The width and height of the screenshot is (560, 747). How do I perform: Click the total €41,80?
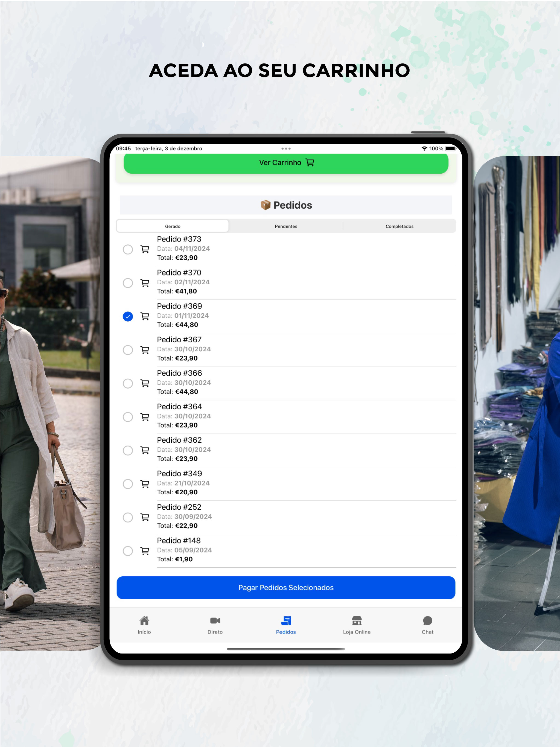pos(186,291)
